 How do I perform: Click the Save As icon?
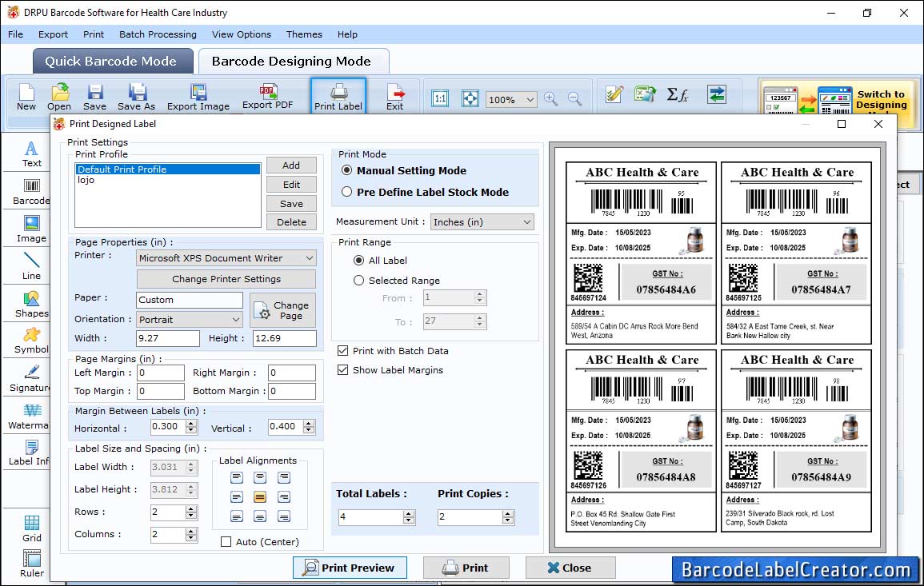click(x=136, y=97)
